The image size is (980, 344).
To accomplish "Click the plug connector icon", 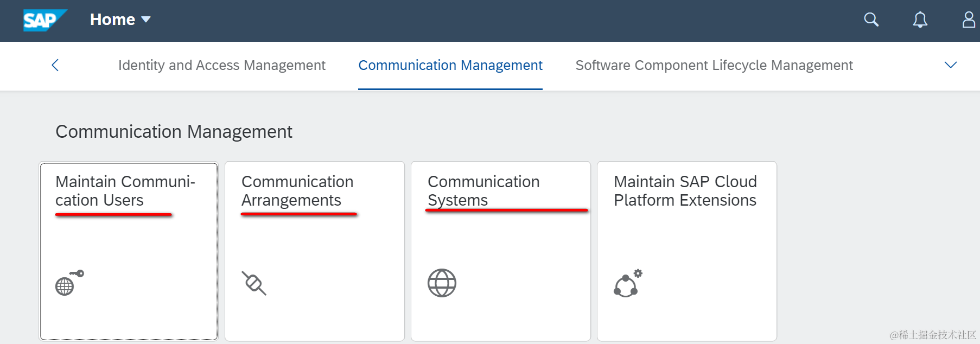I will [x=254, y=283].
